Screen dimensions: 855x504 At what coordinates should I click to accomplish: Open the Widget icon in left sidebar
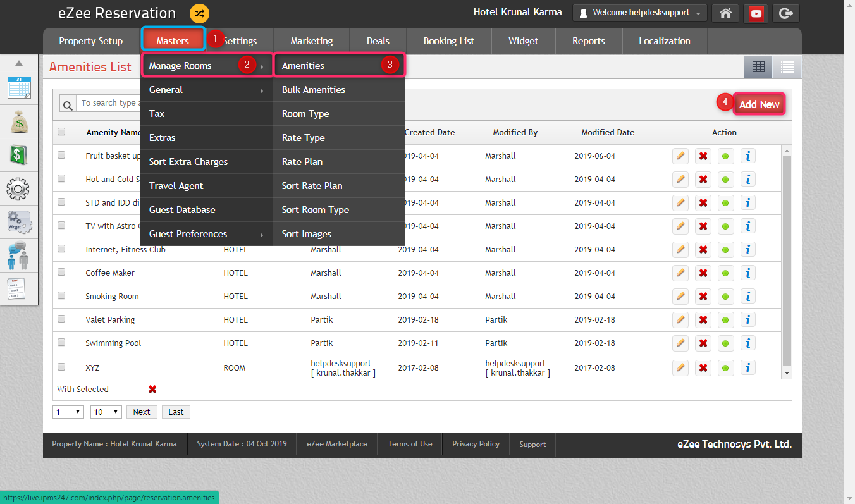tap(19, 222)
